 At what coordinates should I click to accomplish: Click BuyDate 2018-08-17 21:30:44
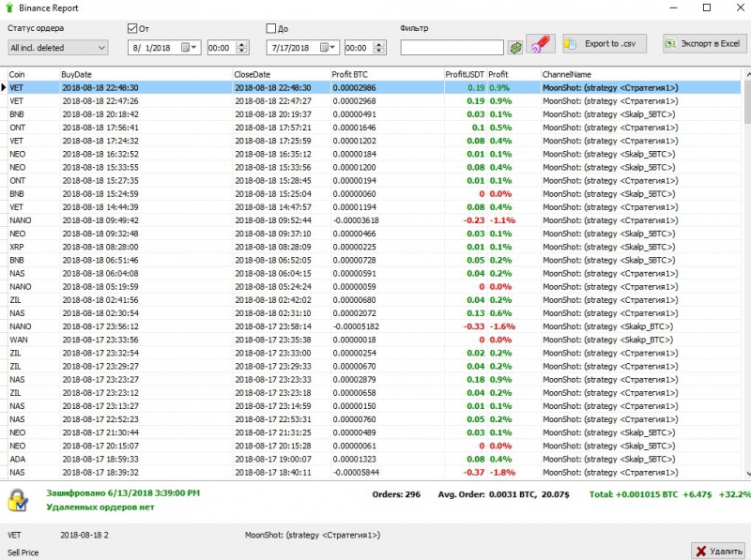pyautogui.click(x=100, y=432)
